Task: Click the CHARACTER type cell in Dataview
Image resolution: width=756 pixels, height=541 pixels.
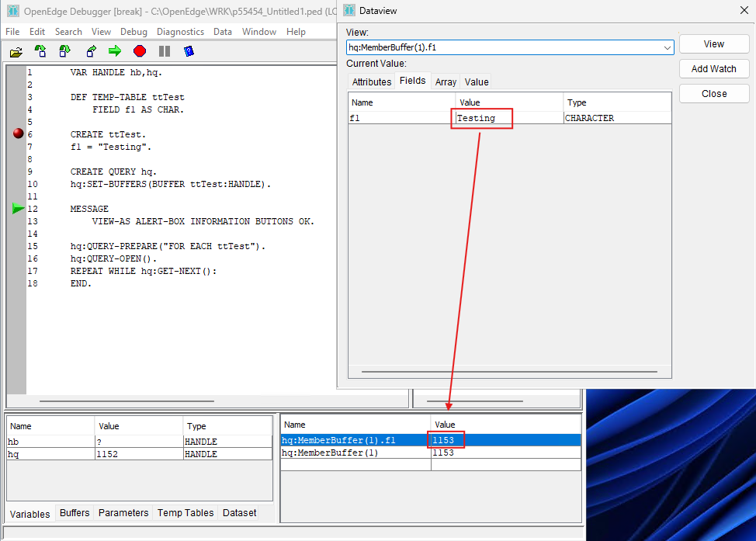Action: click(x=617, y=118)
